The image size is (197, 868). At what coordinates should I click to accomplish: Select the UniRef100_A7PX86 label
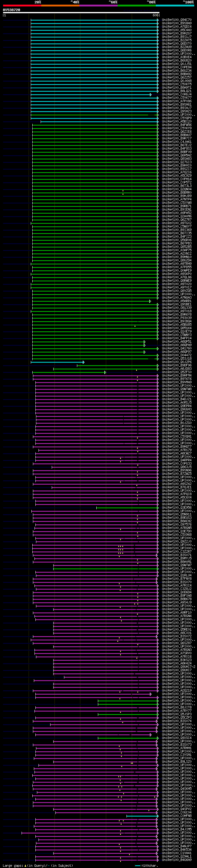177,101
